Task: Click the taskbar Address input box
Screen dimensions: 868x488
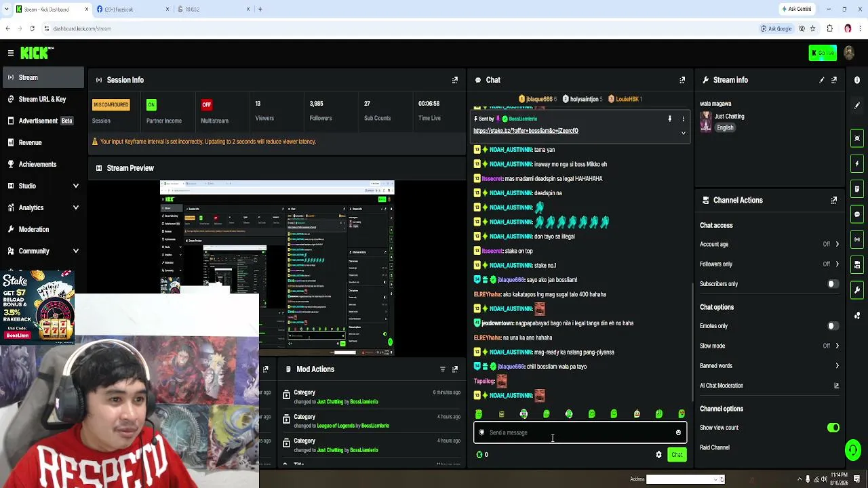Action: coord(682,479)
